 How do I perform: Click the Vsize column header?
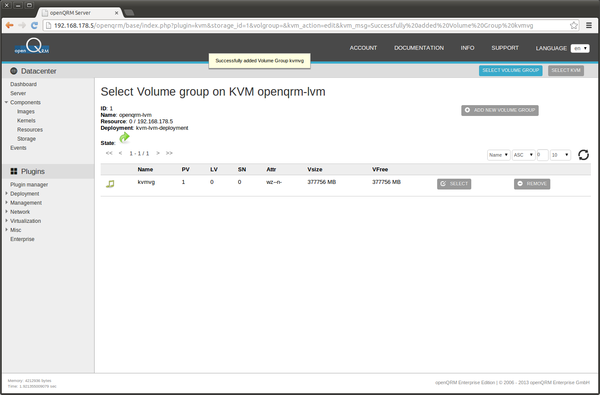[315, 169]
